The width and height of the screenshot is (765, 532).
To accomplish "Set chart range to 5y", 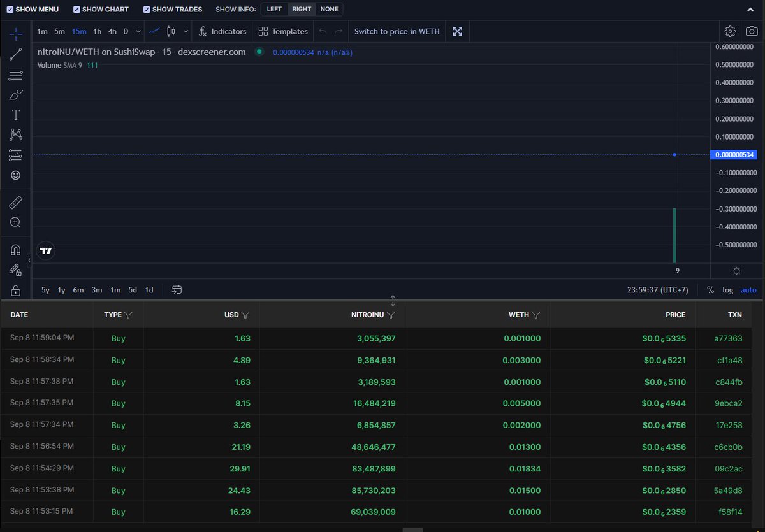I will tap(45, 290).
